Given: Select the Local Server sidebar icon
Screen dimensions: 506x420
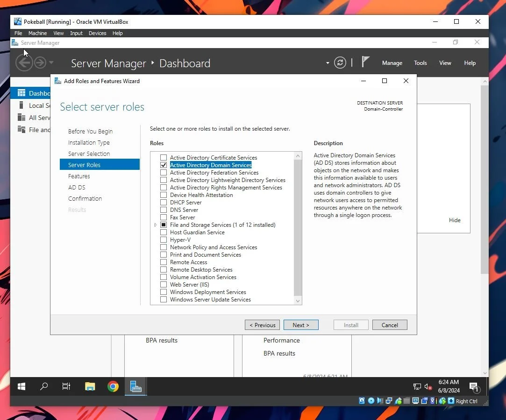Looking at the screenshot, I should point(21,105).
